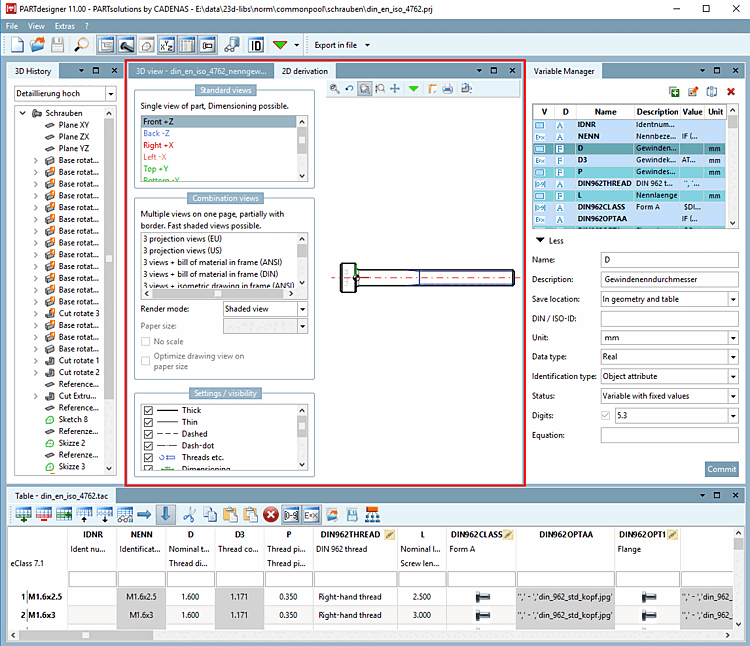This screenshot has height=646, width=750.
Task: Click the red X delete icon in Variable Manager
Action: (x=730, y=91)
